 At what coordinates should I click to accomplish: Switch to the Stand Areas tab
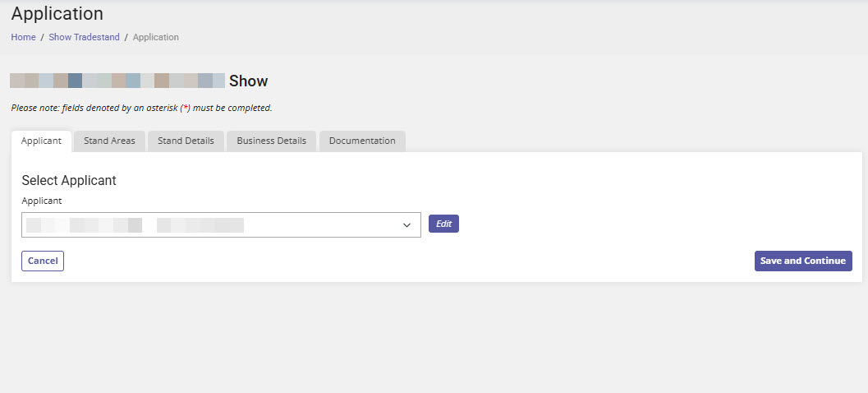[109, 141]
